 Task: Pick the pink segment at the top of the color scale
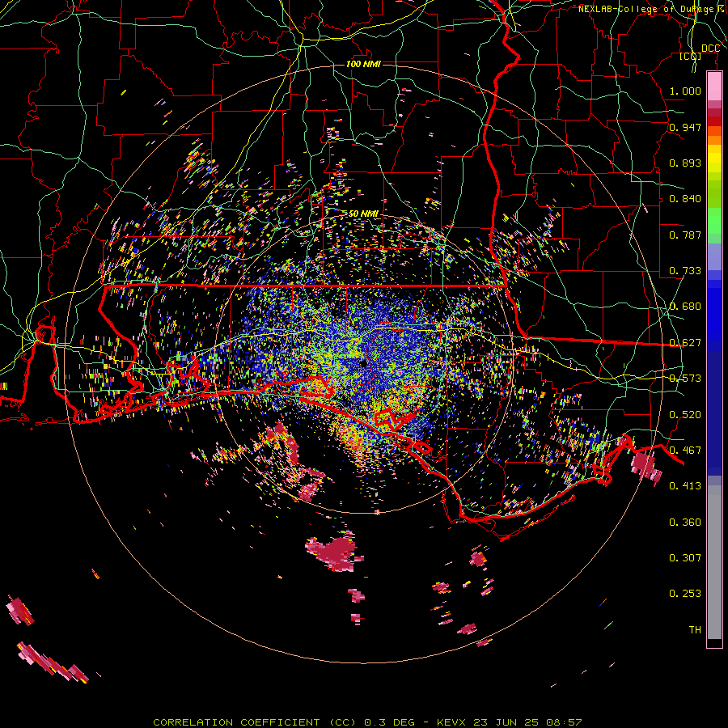(714, 87)
